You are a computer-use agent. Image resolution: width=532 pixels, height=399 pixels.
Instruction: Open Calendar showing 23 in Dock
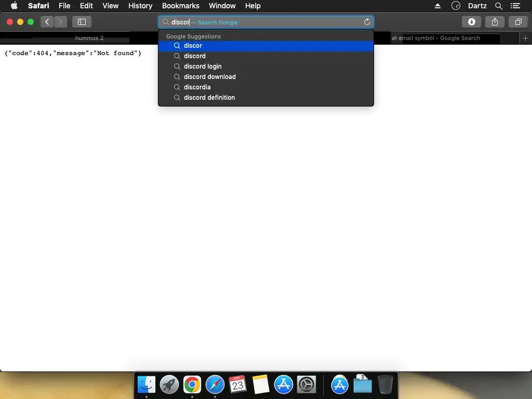pyautogui.click(x=238, y=385)
